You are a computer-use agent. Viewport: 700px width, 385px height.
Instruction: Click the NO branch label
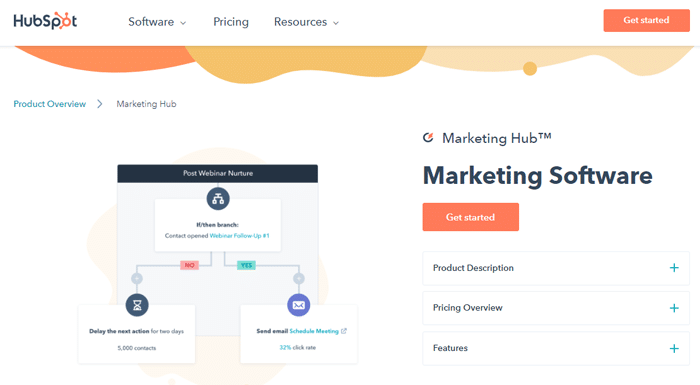coord(189,265)
